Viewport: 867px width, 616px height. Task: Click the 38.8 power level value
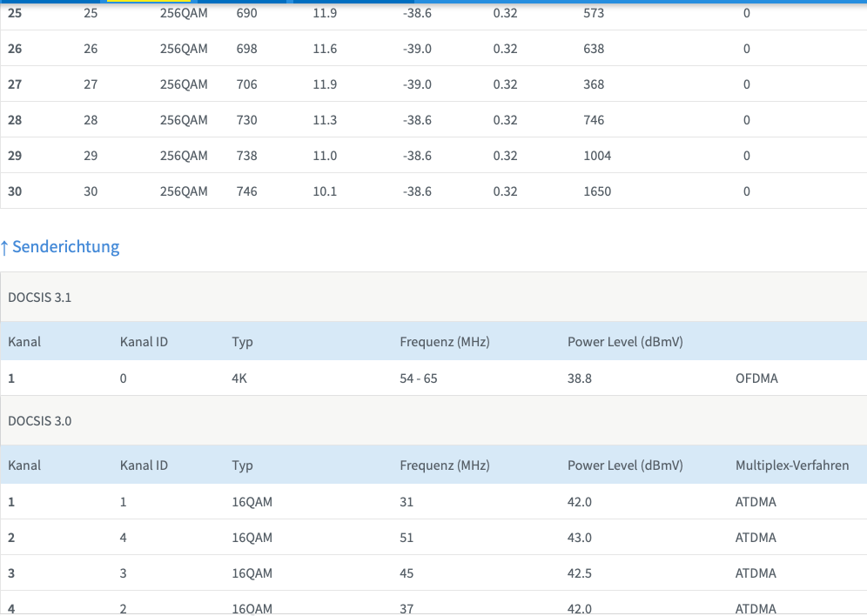click(x=580, y=378)
